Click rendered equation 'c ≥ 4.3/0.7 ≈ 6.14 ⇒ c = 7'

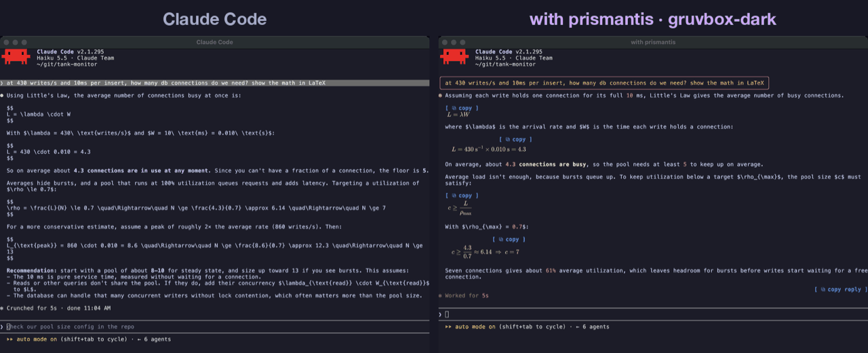(x=486, y=252)
